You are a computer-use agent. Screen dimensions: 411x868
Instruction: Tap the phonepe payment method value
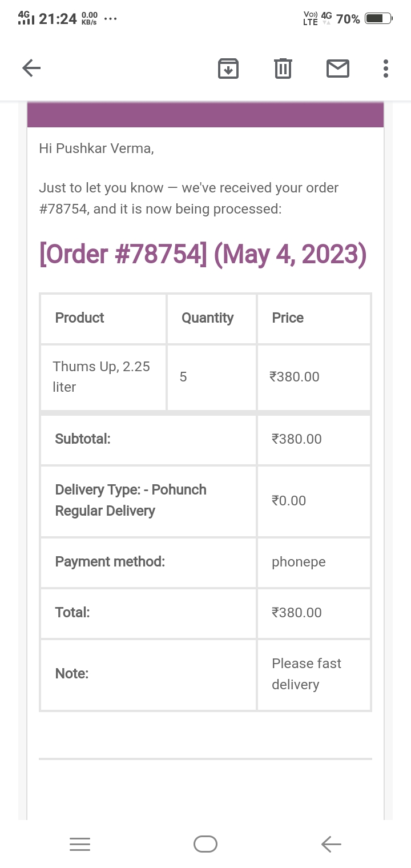coord(299,562)
